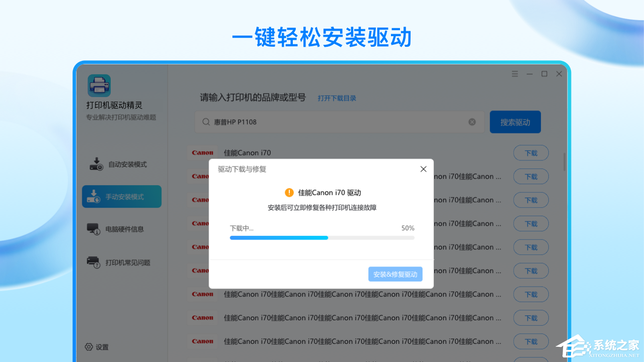Download the last Canon i70 driver listed

pyautogui.click(x=531, y=341)
